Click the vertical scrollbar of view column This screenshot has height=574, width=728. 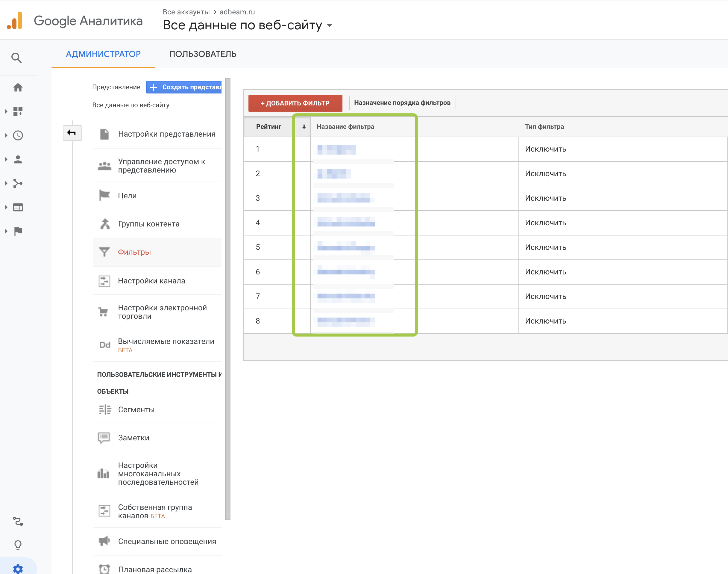click(x=228, y=298)
